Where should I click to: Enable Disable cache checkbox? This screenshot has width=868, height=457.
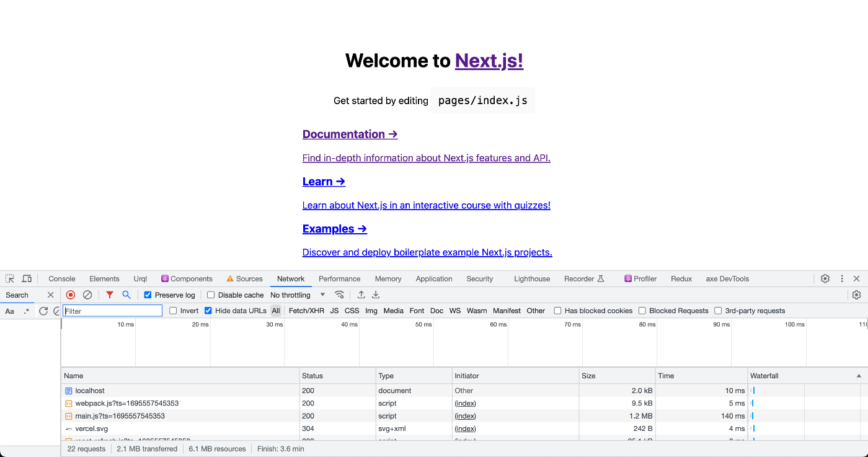pyautogui.click(x=211, y=295)
